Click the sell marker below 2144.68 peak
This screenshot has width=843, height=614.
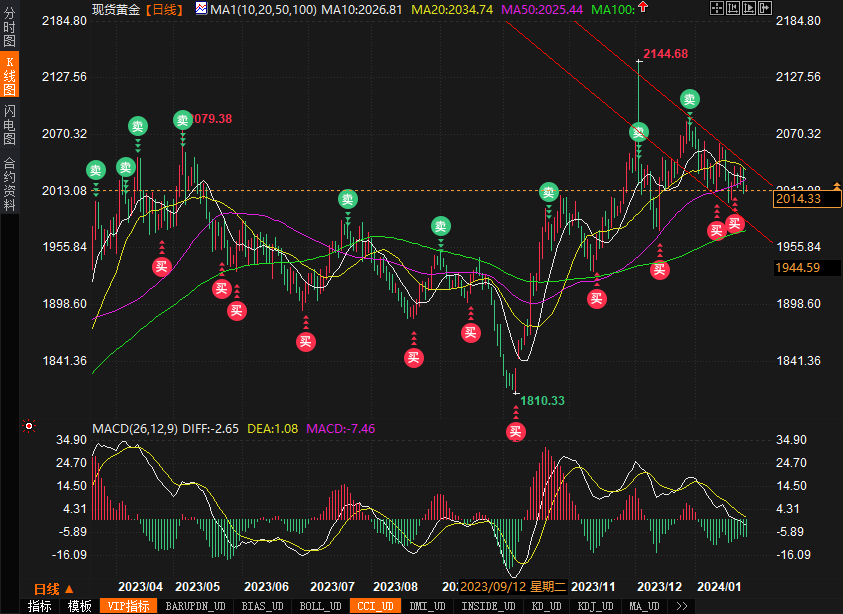(639, 132)
